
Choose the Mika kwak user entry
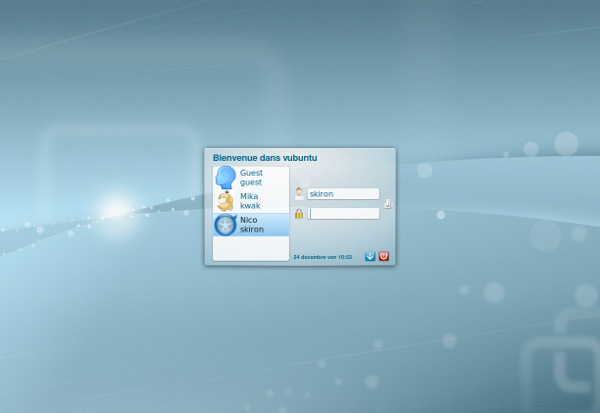[251, 201]
